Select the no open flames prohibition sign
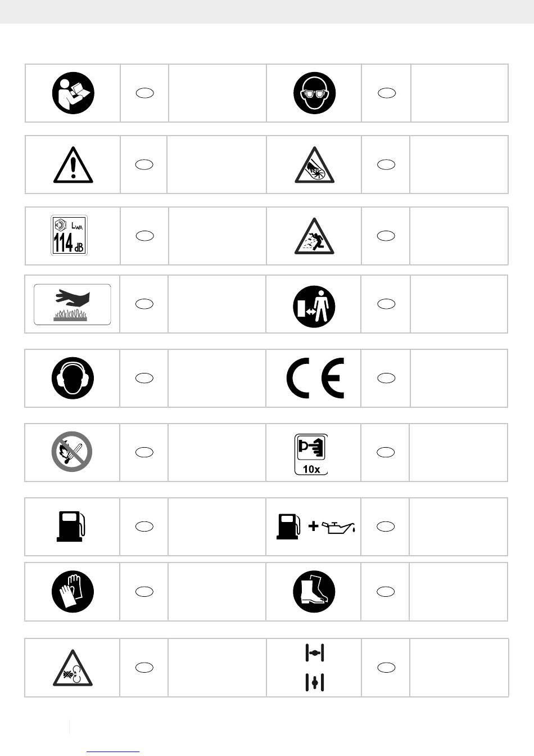This screenshot has height=756, width=534. pos(72,452)
